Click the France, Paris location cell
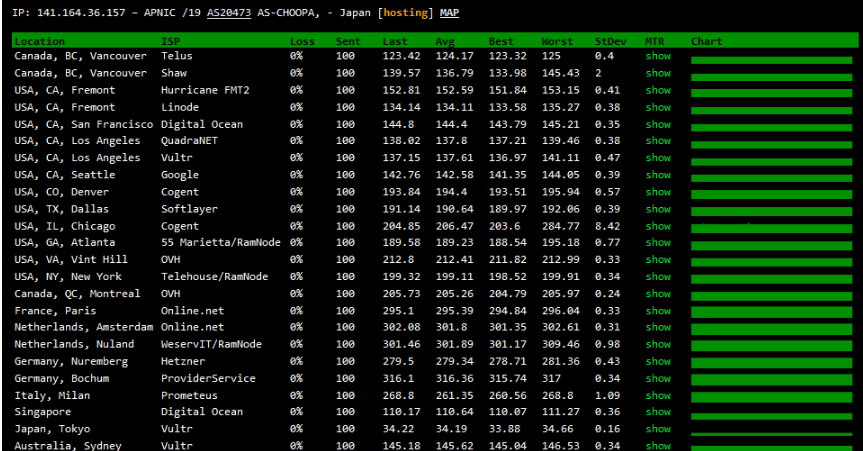 point(55,311)
